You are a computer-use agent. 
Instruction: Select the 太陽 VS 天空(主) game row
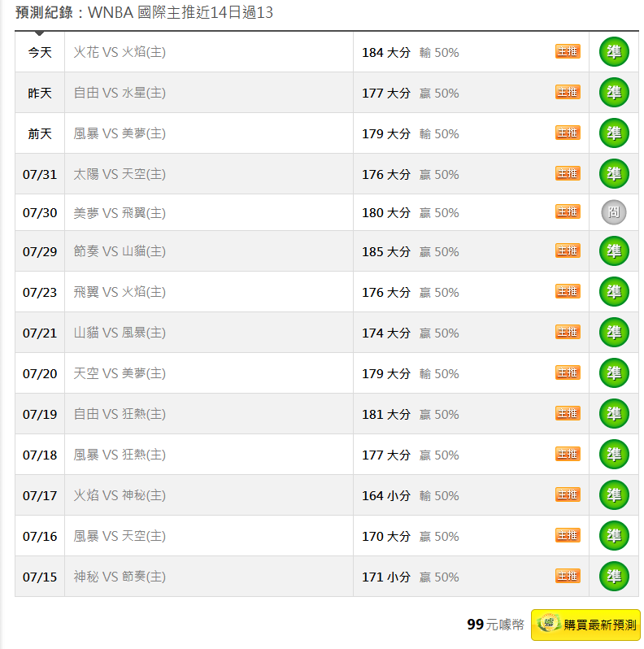point(327,174)
